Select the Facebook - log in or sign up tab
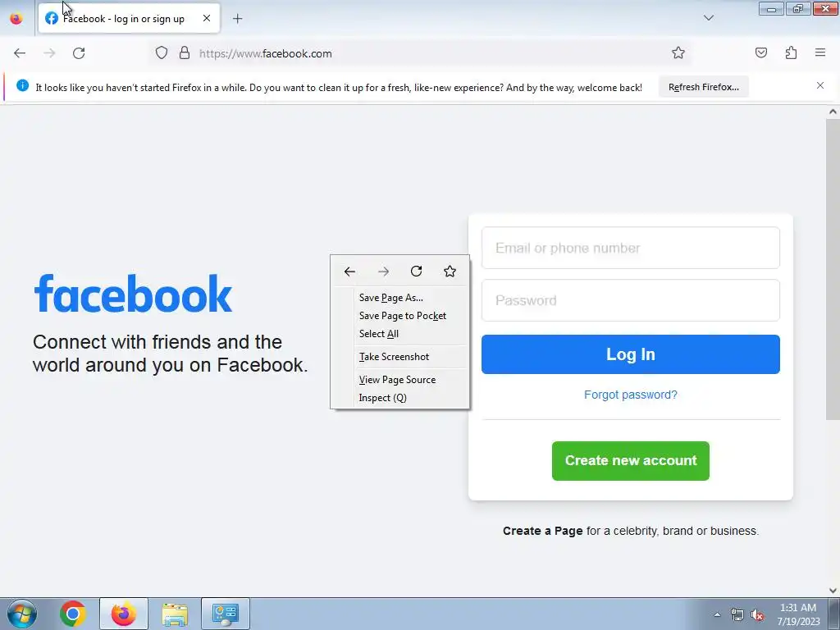840x630 pixels. [x=129, y=19]
